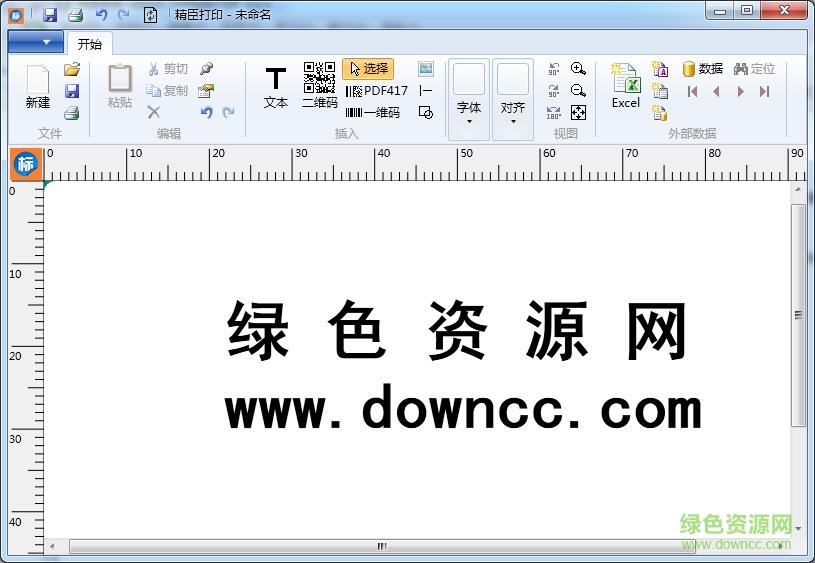815x563 pixels.
Task: Redo using the ribbon 编辑 redo arrow
Action: click(228, 112)
